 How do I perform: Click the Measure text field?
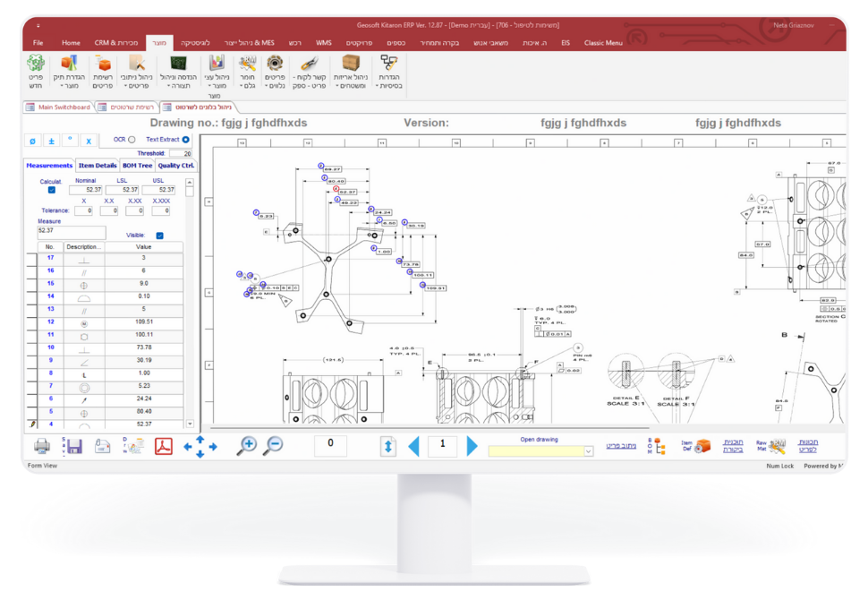point(72,232)
